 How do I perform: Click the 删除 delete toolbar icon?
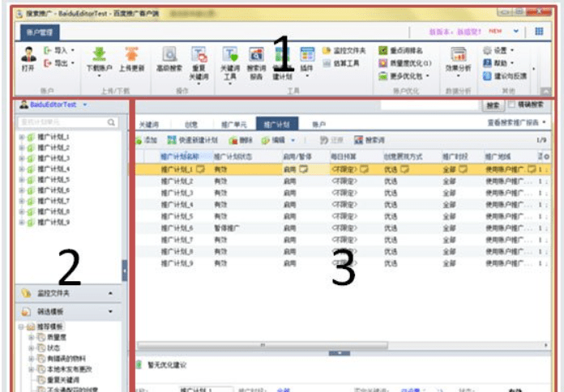(233, 140)
